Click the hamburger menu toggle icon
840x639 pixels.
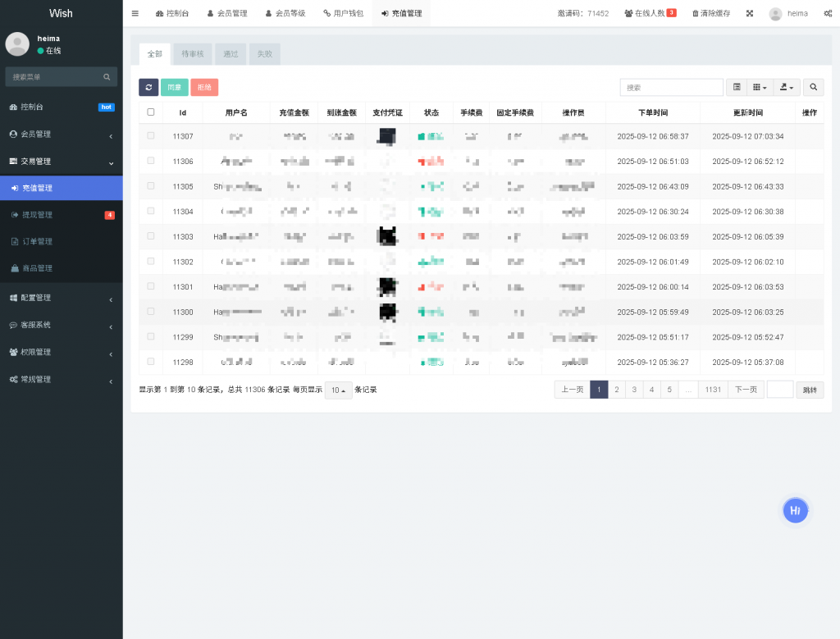135,13
